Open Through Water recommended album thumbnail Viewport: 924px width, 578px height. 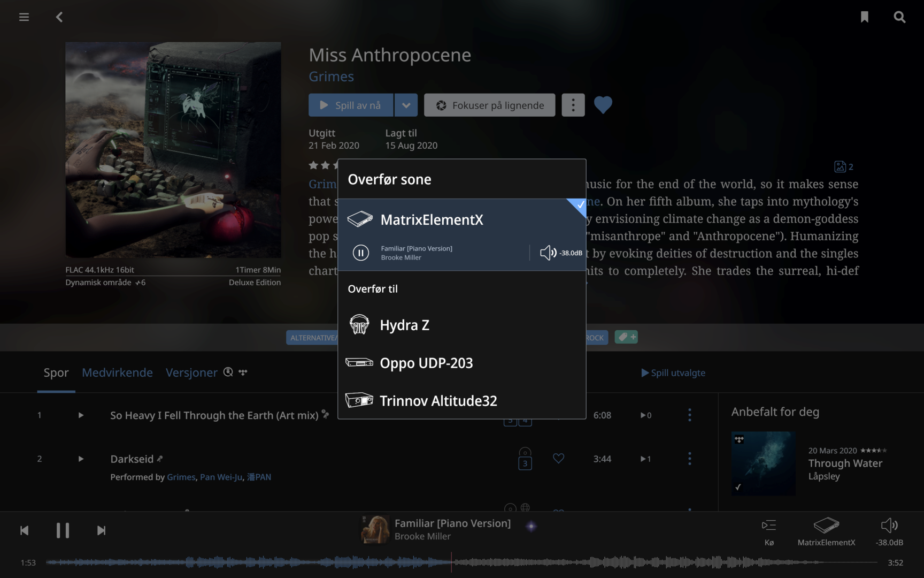pos(763,463)
